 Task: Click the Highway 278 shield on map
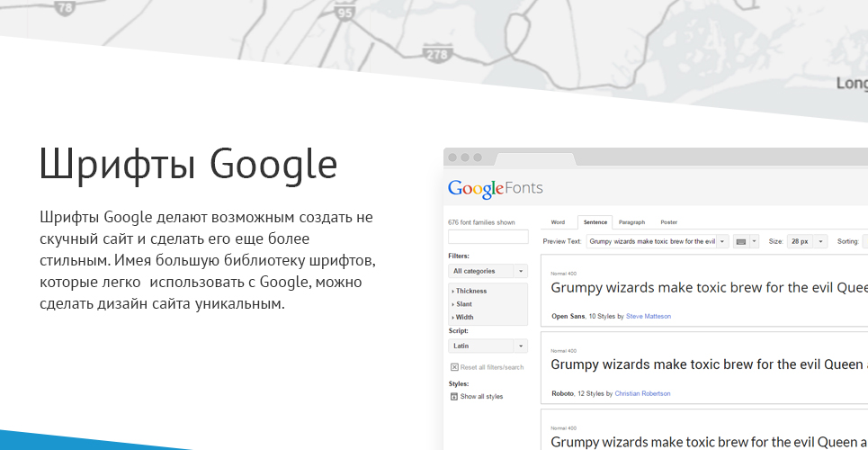pyautogui.click(x=437, y=53)
